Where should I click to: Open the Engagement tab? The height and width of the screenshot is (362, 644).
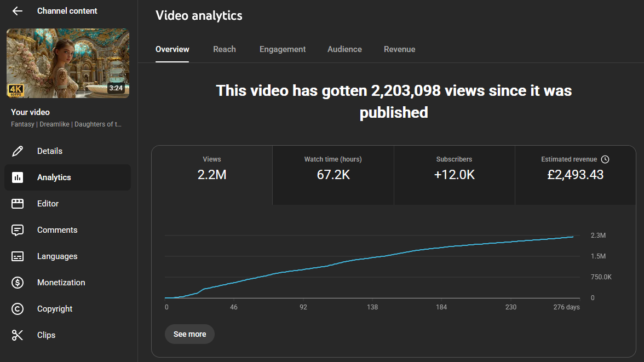tap(283, 49)
